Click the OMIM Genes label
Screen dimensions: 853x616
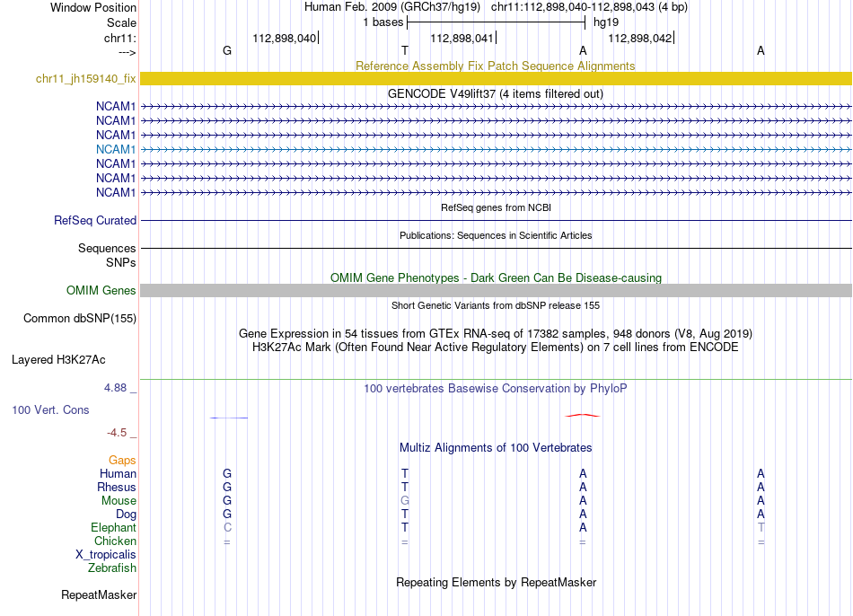101,290
